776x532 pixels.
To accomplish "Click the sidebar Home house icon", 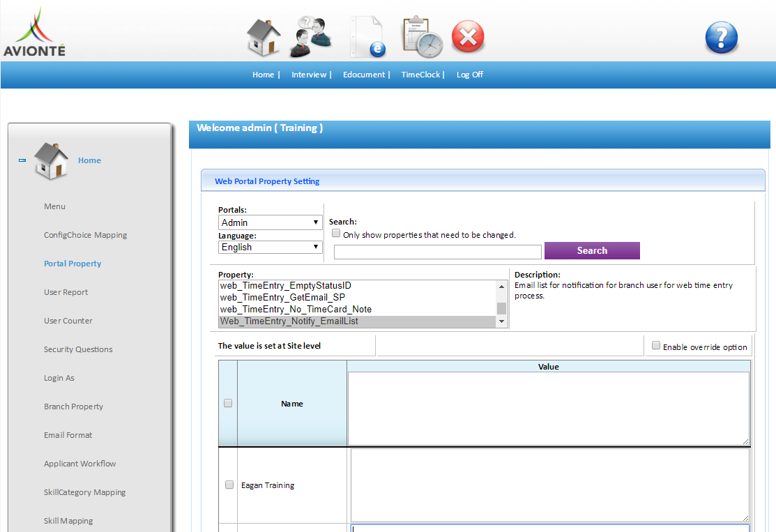I will (x=51, y=161).
